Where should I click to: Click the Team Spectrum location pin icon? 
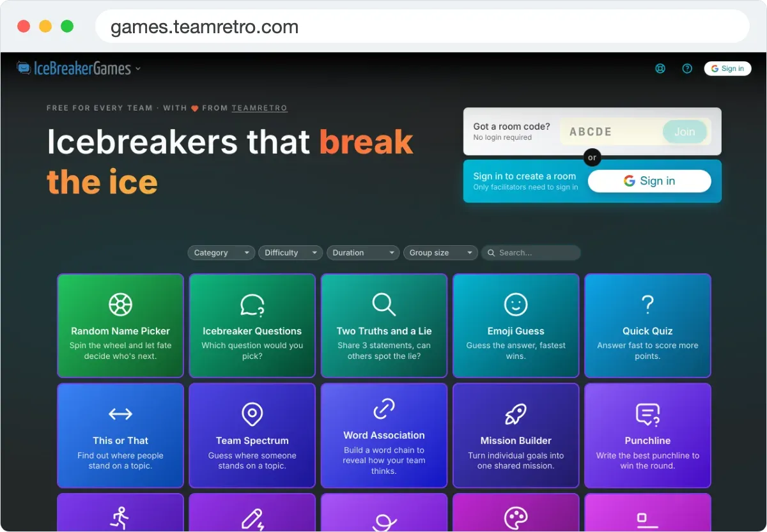click(x=252, y=414)
